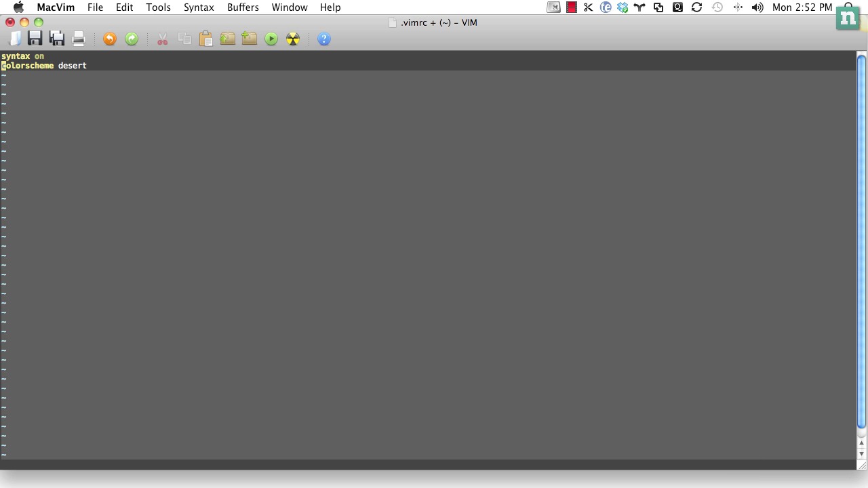
Task: Open the Time Machine menu bar icon
Action: click(x=717, y=7)
